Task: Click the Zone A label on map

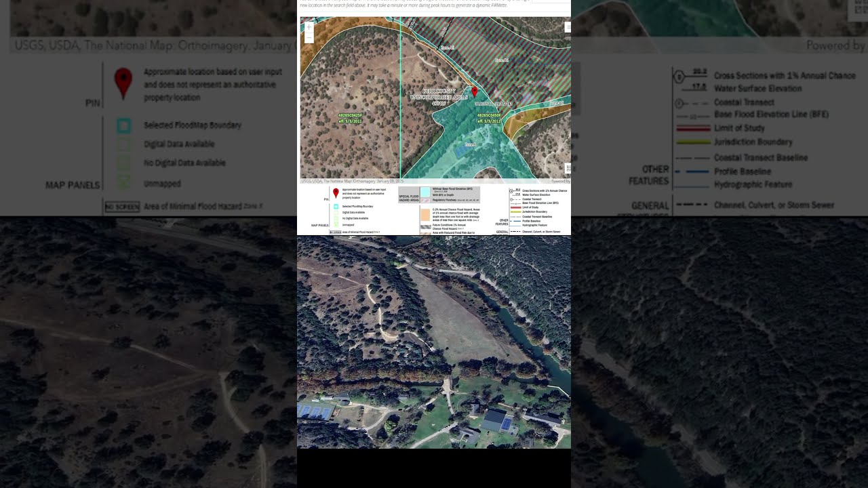Action: (x=471, y=144)
